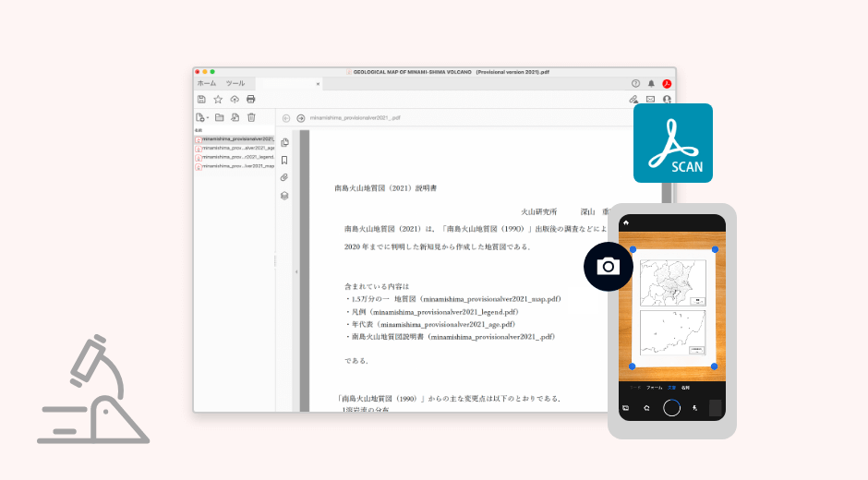Select フォーム scan mode on phone
This screenshot has height=480, width=868.
click(x=655, y=388)
